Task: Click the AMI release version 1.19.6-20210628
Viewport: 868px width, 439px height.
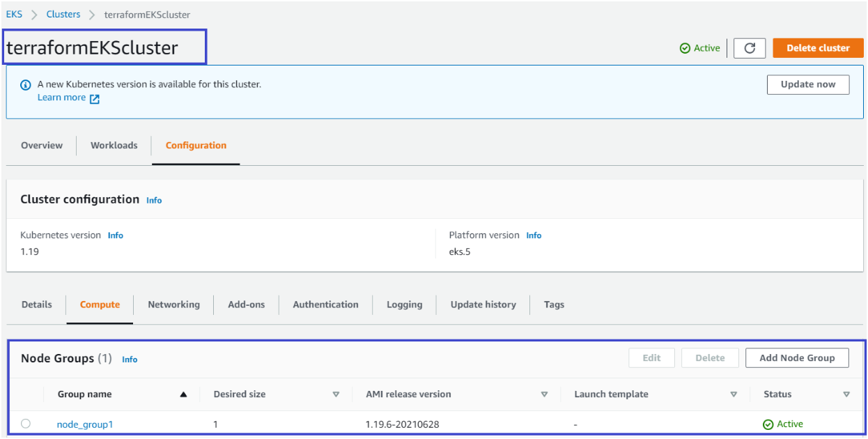Action: tap(403, 424)
